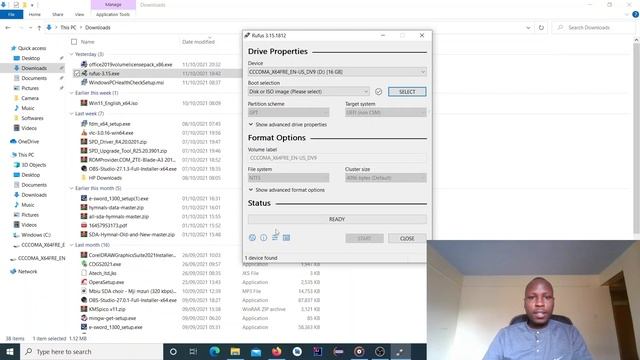This screenshot has width=640, height=360.
Task: Open the Application Tools ribbon tab
Action: coord(113,14)
